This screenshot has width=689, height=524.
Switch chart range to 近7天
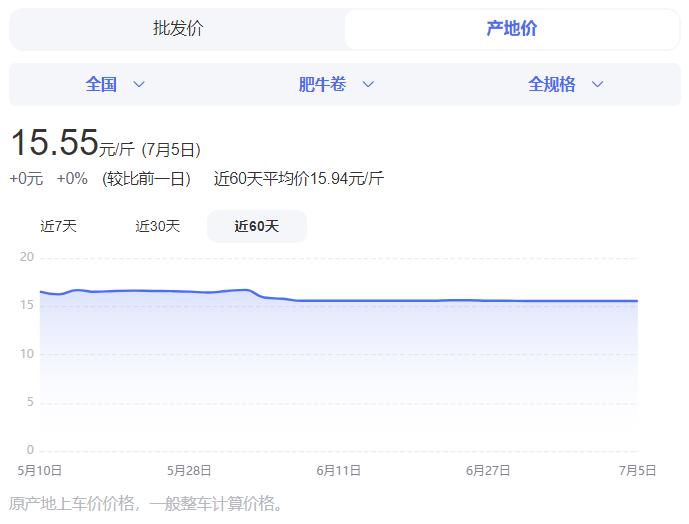[x=58, y=226]
